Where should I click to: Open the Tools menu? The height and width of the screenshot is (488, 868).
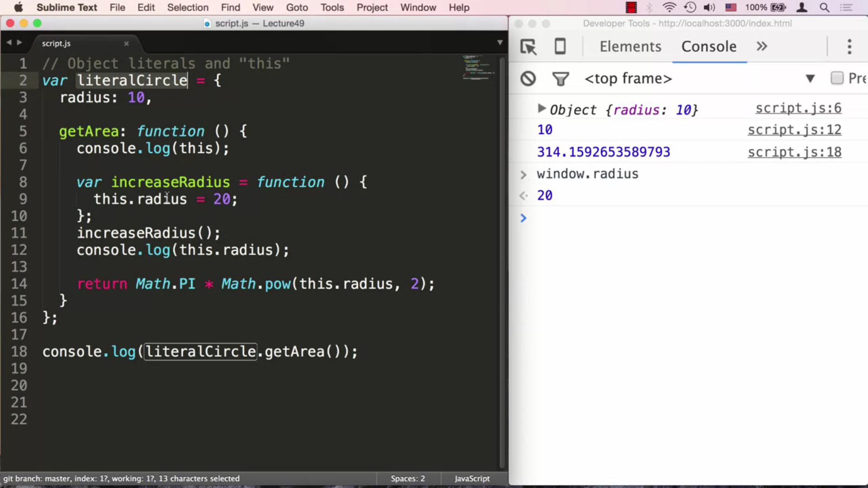coord(332,8)
